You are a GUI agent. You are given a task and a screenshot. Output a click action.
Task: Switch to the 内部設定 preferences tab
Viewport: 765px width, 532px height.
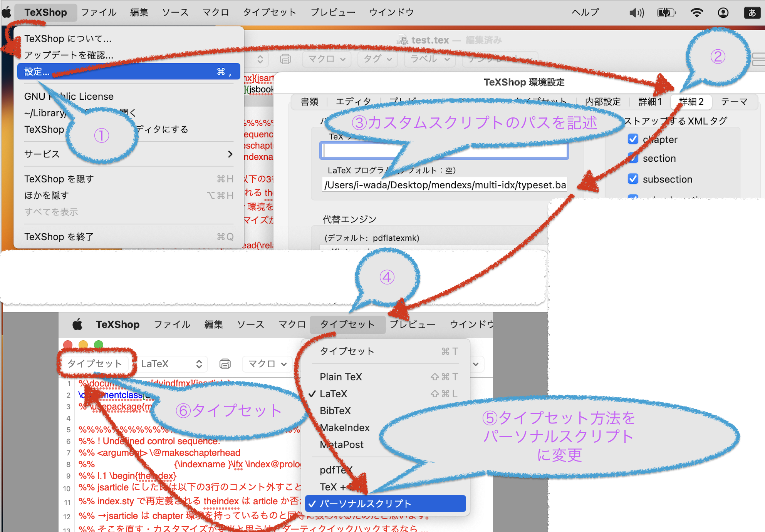coord(603,102)
